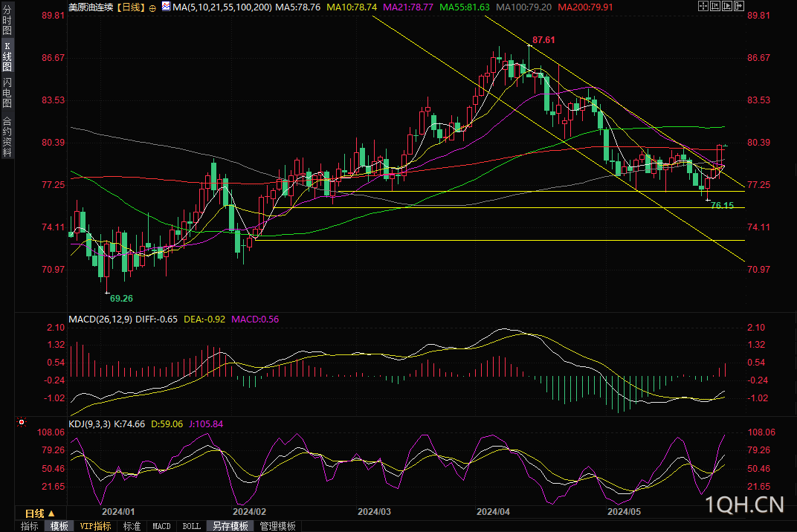
Task: Click the DIFF:-0.65 value
Action: click(x=157, y=319)
